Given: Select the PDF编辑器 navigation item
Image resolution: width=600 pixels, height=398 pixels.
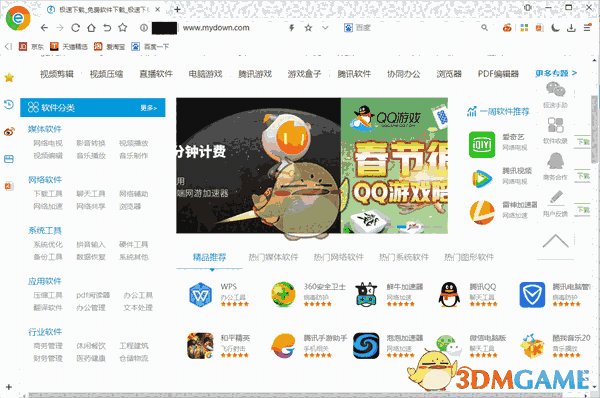Looking at the screenshot, I should 498,73.
